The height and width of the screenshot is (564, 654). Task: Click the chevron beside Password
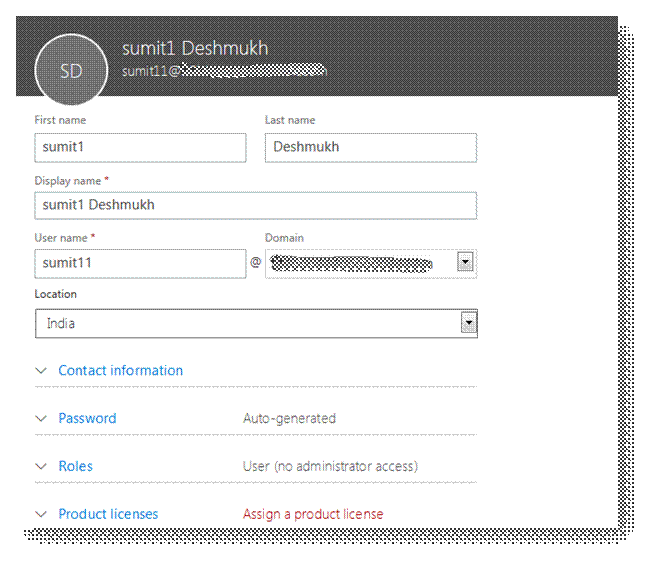coord(41,418)
